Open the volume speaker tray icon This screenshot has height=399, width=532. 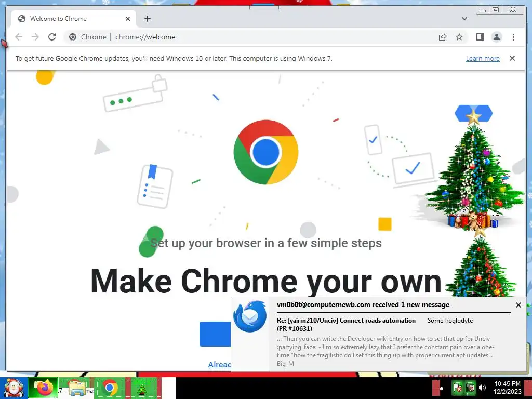(482, 388)
